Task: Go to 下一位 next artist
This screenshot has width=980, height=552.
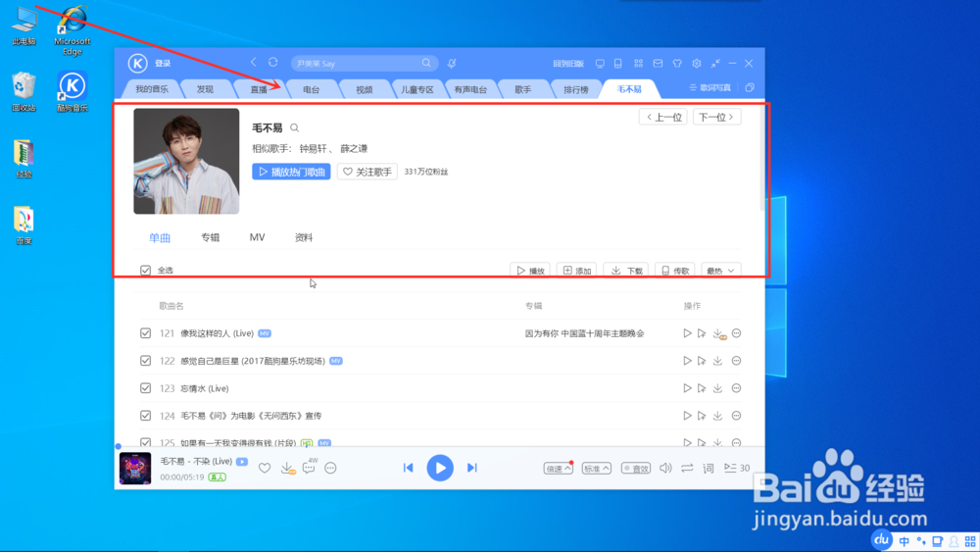Action: coord(717,117)
